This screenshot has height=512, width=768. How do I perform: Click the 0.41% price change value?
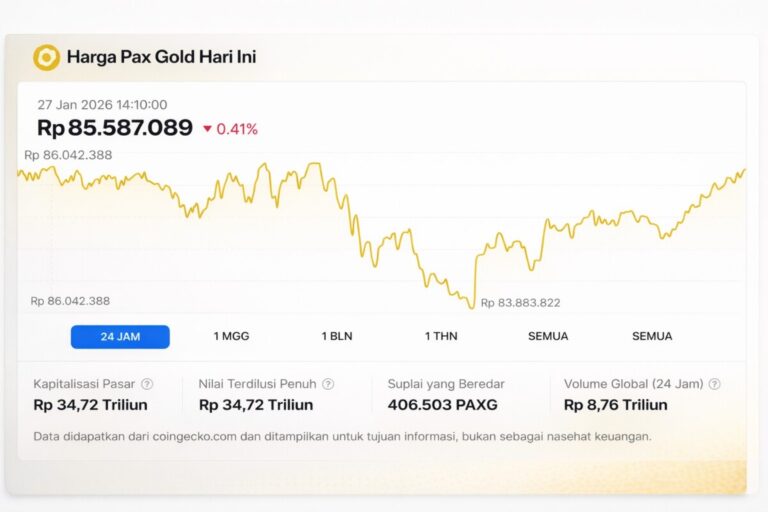click(237, 129)
